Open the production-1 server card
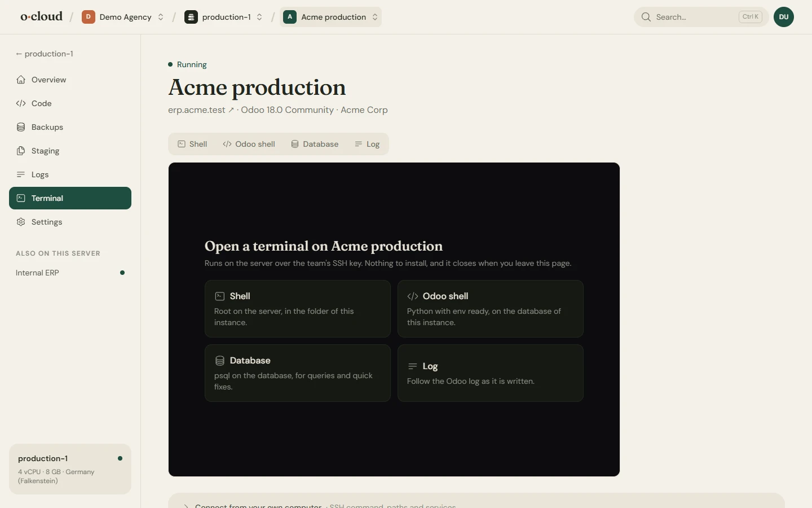The image size is (812, 508). coord(70,469)
